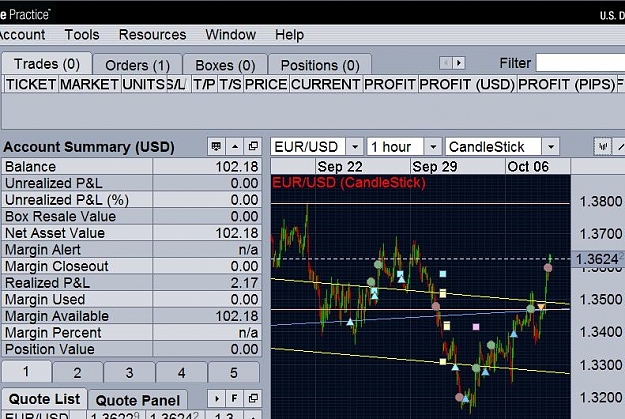Screen dimensions: 625x419
Task: Open the EUR/USD currency pair dropdown
Action: pyautogui.click(x=354, y=147)
